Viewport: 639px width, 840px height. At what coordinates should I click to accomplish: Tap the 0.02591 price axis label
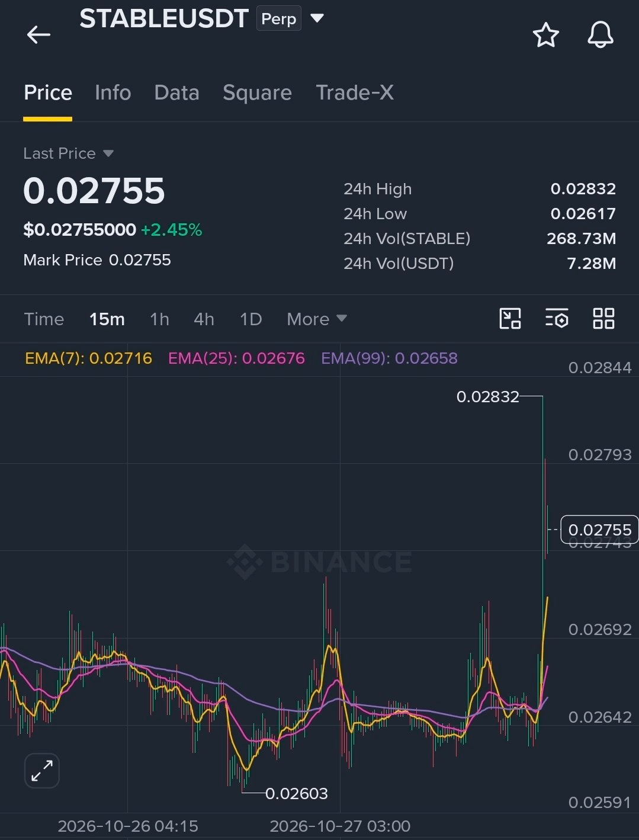(600, 803)
